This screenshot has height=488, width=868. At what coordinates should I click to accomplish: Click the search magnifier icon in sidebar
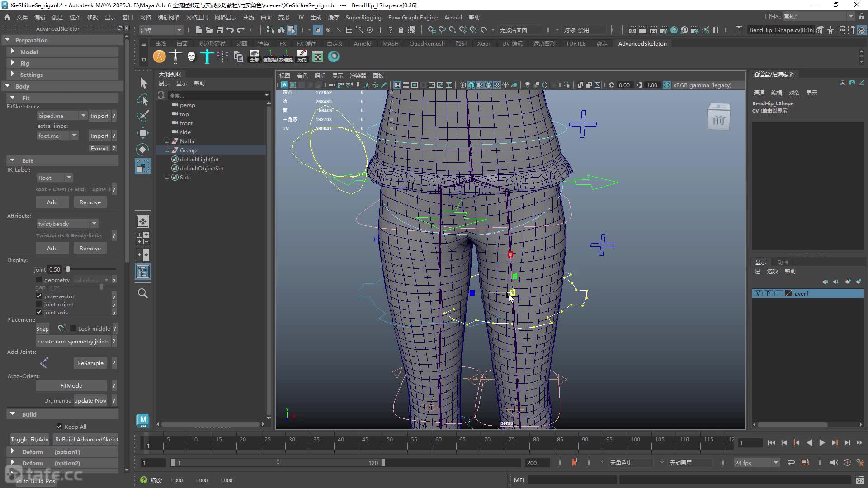click(x=143, y=294)
